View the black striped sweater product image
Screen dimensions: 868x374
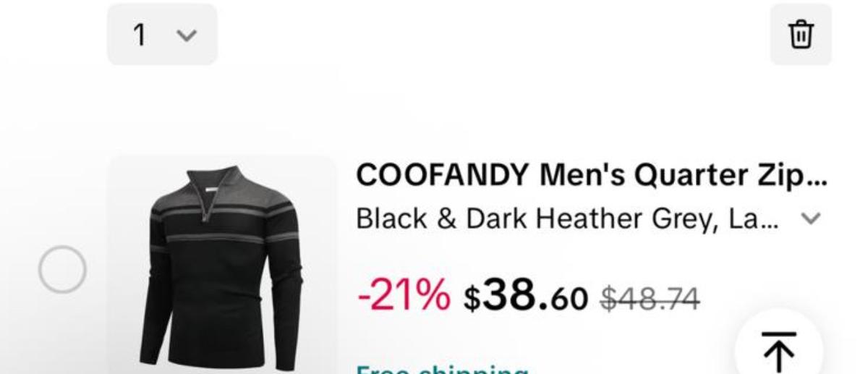[x=222, y=265]
